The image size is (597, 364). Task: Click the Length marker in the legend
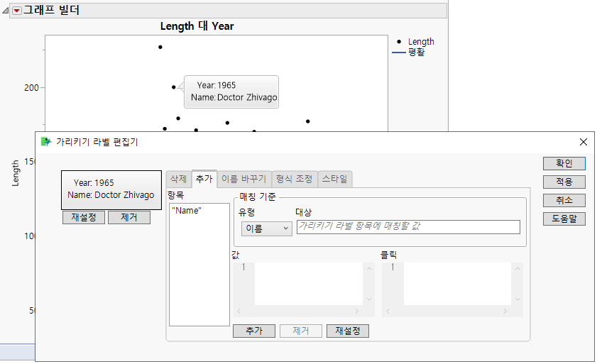[399, 41]
